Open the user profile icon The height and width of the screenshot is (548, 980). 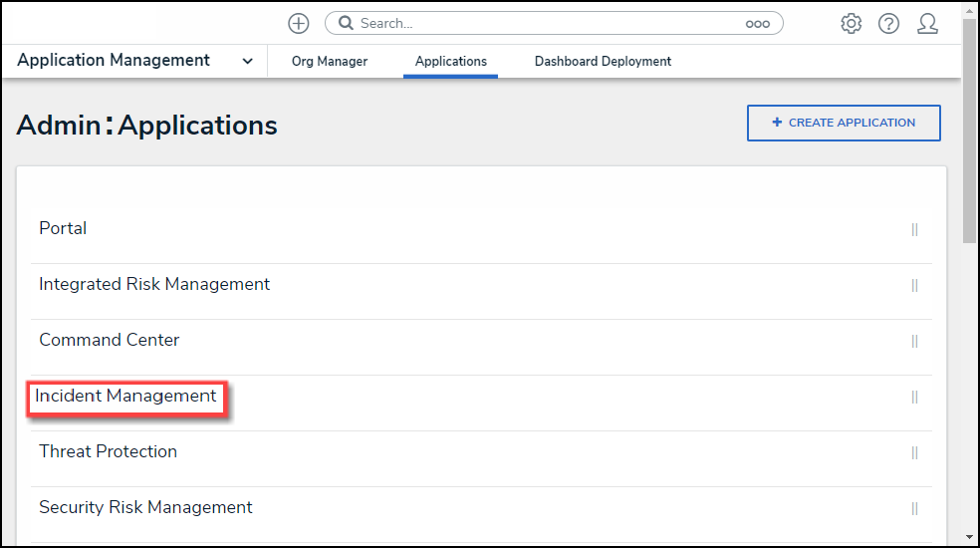[927, 23]
